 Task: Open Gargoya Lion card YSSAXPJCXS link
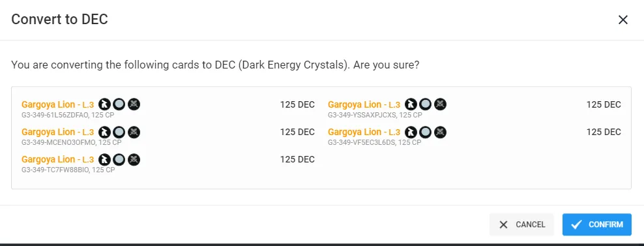click(x=364, y=104)
